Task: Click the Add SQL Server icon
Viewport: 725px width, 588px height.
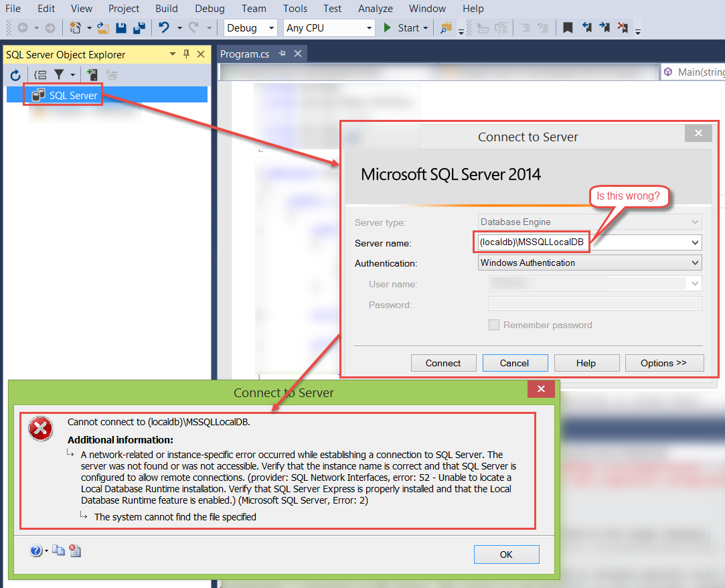Action: tap(92, 74)
